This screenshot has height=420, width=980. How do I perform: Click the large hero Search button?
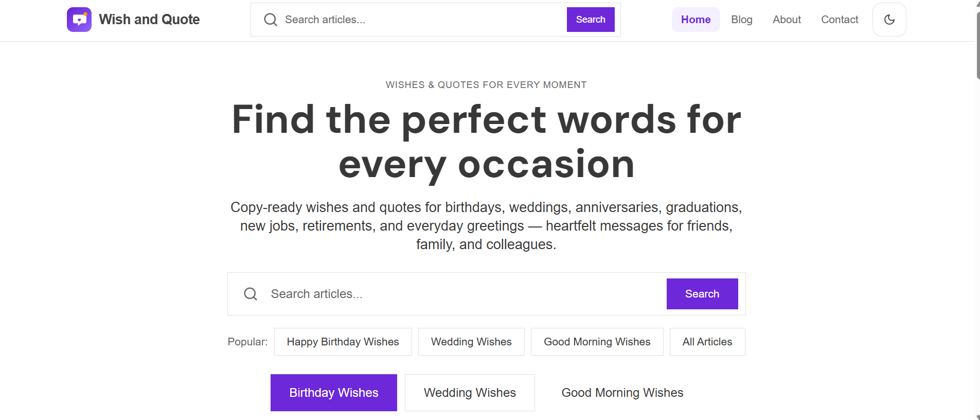coord(702,294)
